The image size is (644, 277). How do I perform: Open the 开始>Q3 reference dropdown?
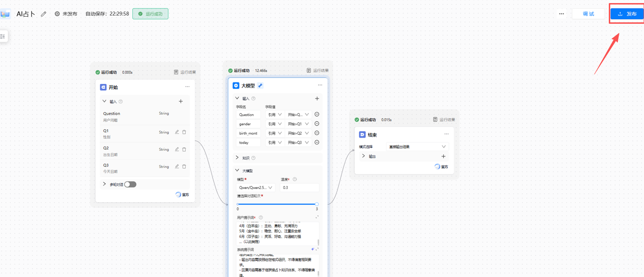[298, 142]
